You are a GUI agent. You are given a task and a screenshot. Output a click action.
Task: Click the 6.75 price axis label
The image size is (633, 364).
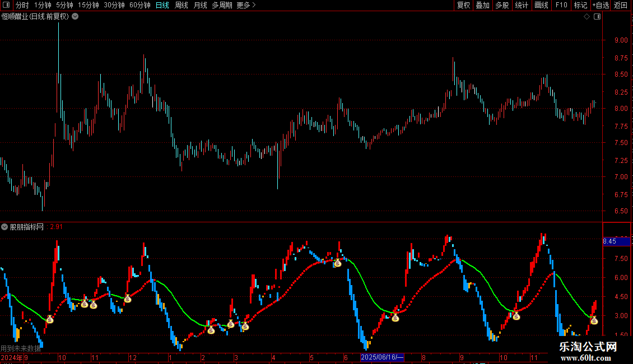(x=621, y=194)
